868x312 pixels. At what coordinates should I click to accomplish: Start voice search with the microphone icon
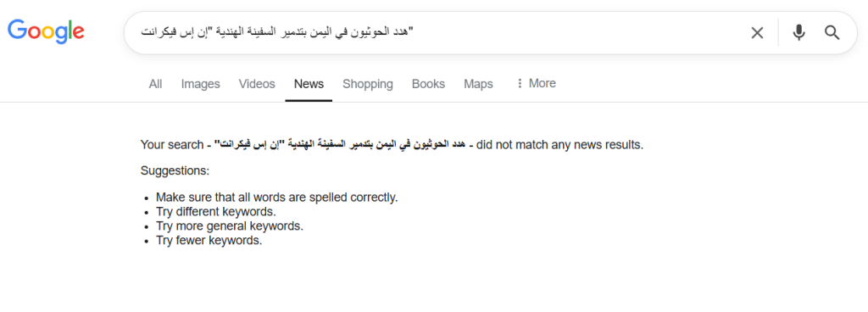tap(798, 32)
